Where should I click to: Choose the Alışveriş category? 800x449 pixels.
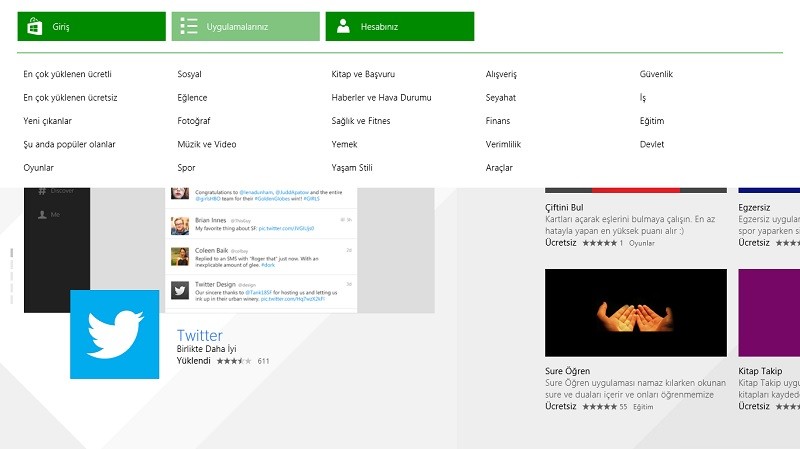tap(501, 74)
